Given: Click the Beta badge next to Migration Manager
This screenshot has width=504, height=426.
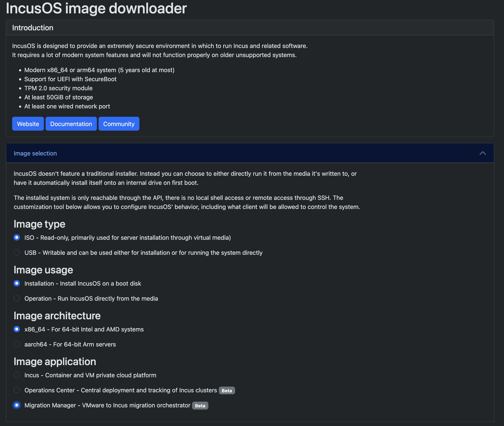Looking at the screenshot, I should click(x=200, y=405).
